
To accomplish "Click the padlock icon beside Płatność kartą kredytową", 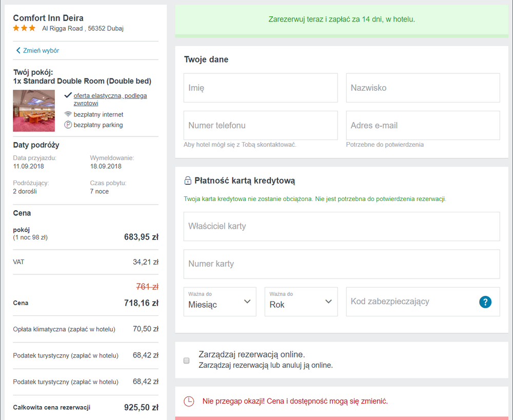I will [187, 181].
